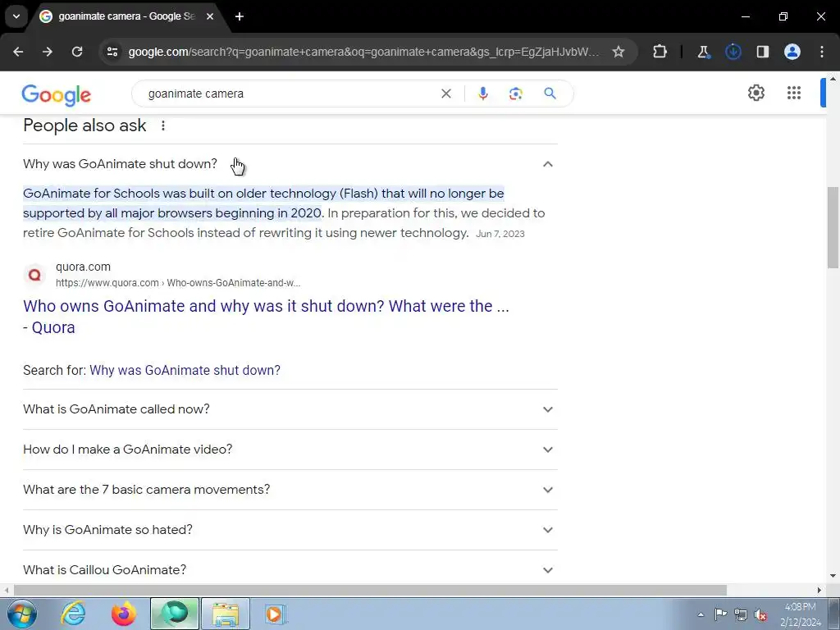Open a new browser tab
The image size is (840, 630).
[x=240, y=16]
